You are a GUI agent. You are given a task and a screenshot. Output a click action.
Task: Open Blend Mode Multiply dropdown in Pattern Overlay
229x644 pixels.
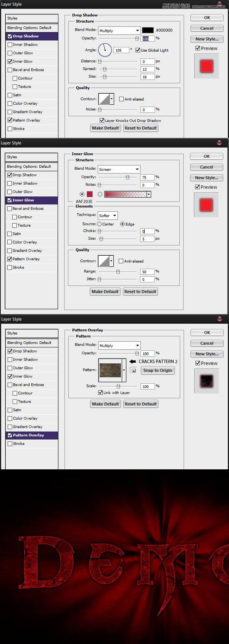(x=119, y=346)
